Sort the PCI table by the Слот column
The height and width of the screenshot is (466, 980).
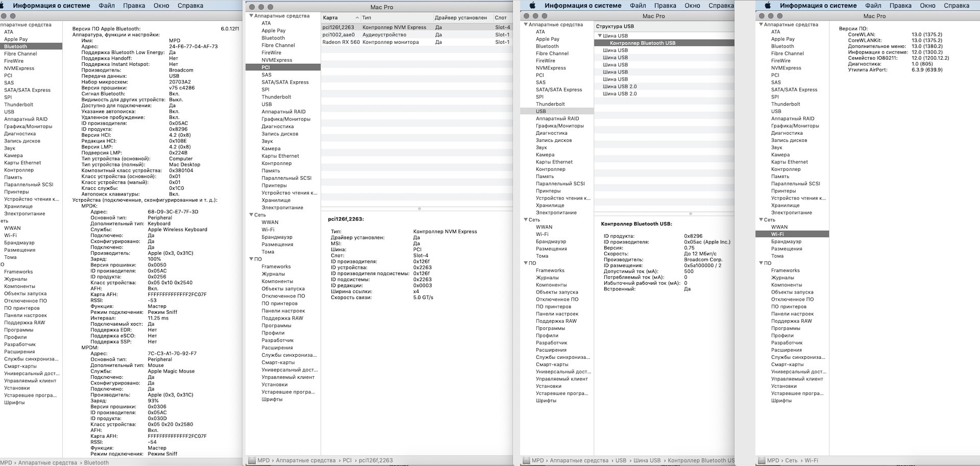[x=502, y=18]
